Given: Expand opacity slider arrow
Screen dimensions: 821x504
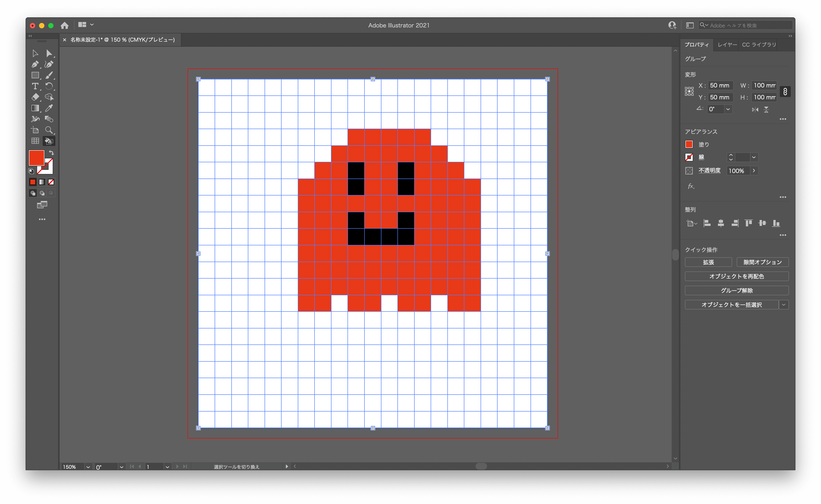Looking at the screenshot, I should 754,171.
